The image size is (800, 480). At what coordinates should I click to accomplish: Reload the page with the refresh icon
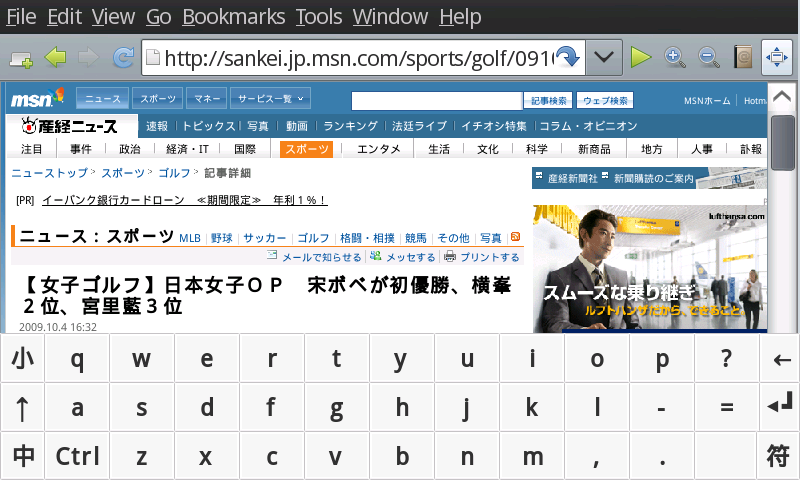[x=124, y=57]
